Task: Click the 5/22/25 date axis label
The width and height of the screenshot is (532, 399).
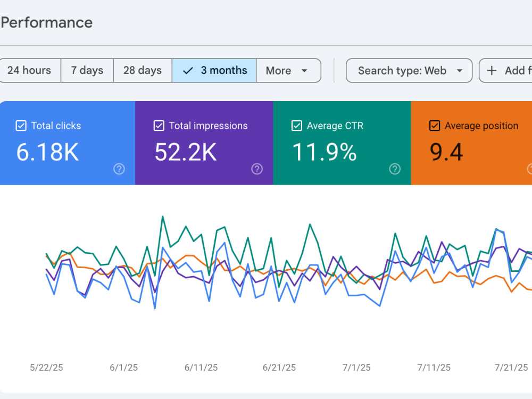Action: [46, 368]
